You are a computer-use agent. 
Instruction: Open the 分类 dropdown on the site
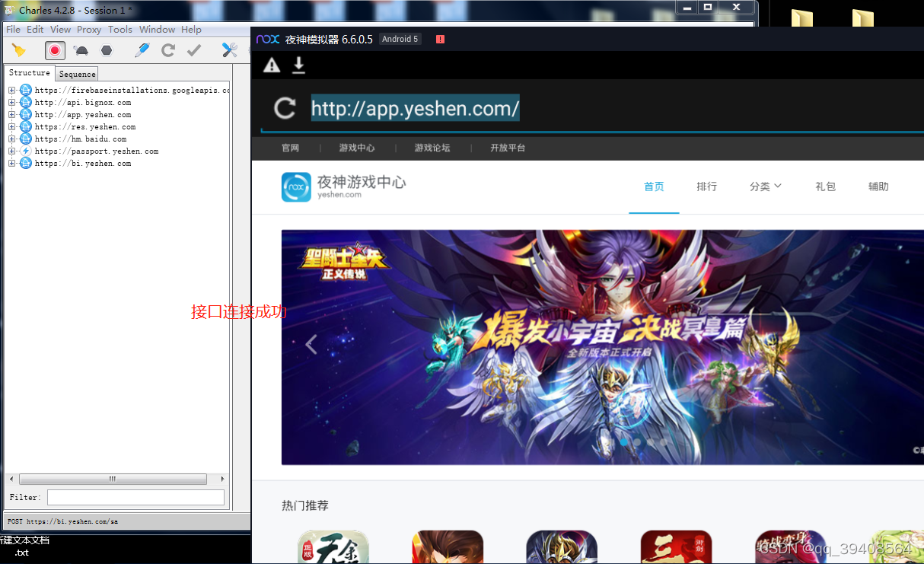[x=766, y=186]
